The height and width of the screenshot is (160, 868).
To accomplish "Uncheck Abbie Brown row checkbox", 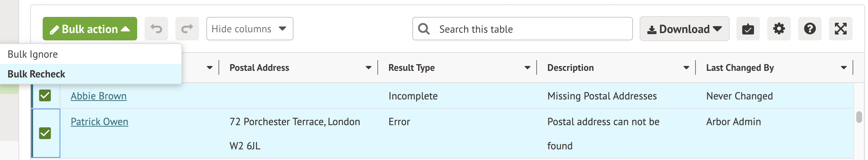I will [x=45, y=95].
